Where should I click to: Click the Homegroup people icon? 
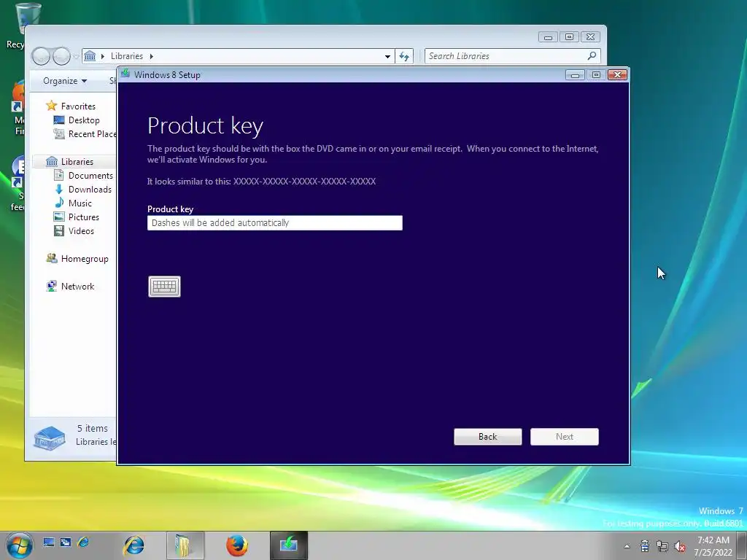(x=52, y=258)
